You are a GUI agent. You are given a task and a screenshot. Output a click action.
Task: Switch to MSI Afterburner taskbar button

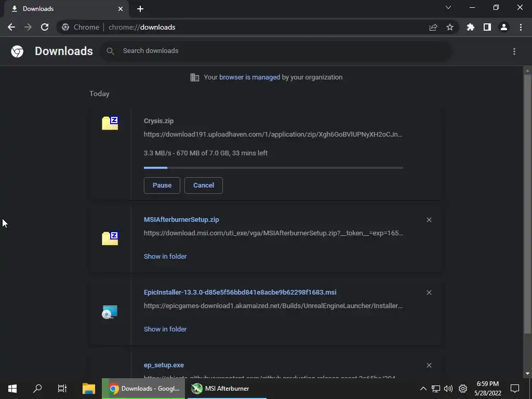click(227, 389)
